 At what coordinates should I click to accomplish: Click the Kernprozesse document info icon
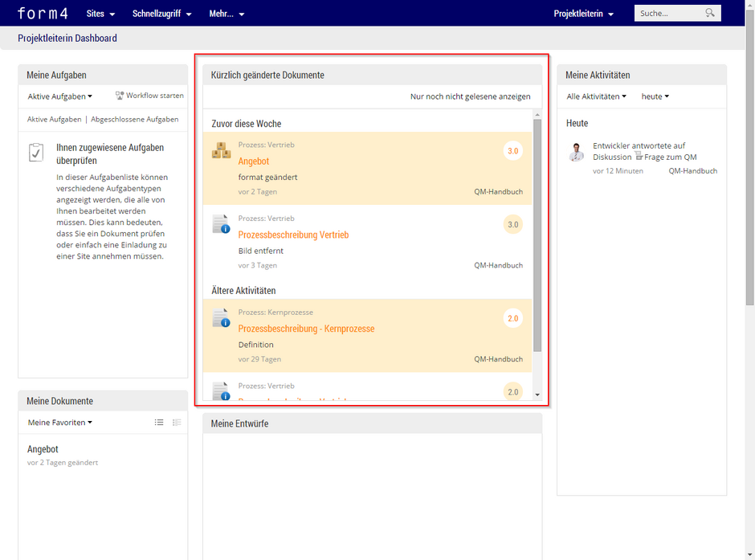221,318
